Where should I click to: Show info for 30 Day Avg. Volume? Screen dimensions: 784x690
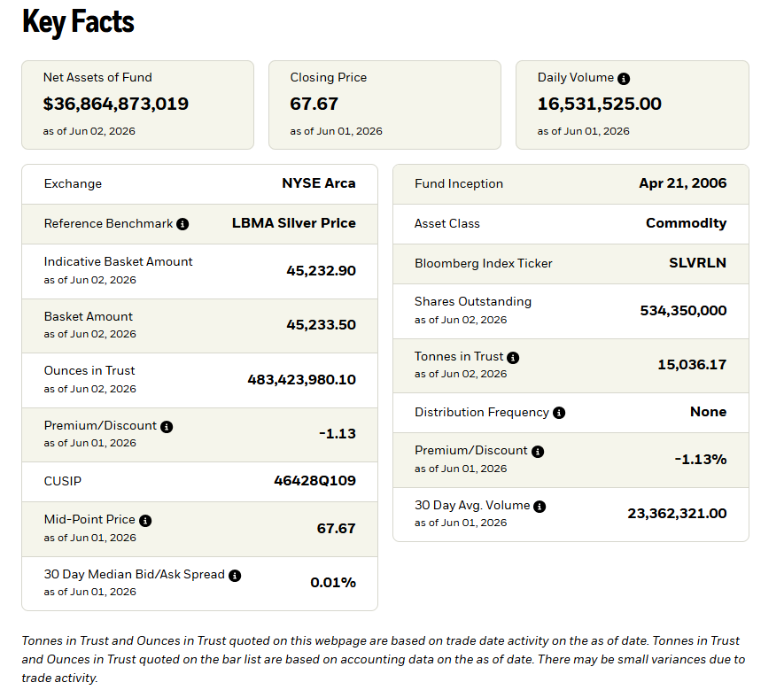point(539,507)
